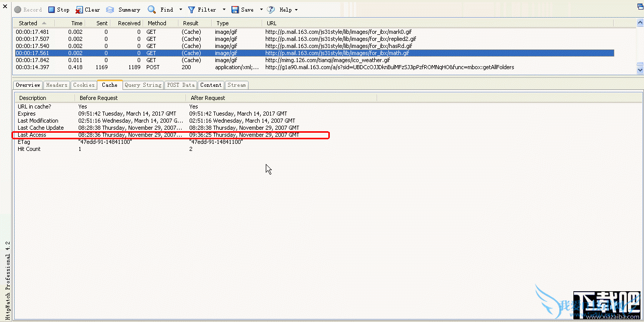Click the window restore icon at top right
This screenshot has height=322, width=644.
coord(639,6)
